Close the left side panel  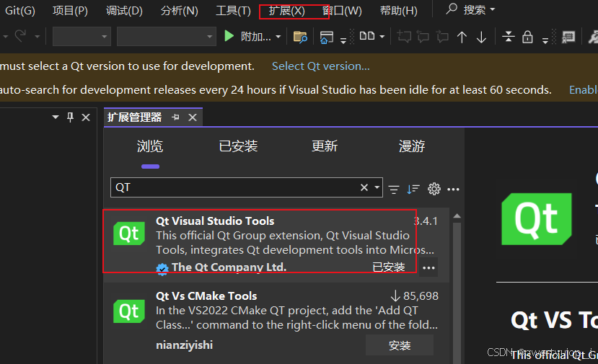86,117
